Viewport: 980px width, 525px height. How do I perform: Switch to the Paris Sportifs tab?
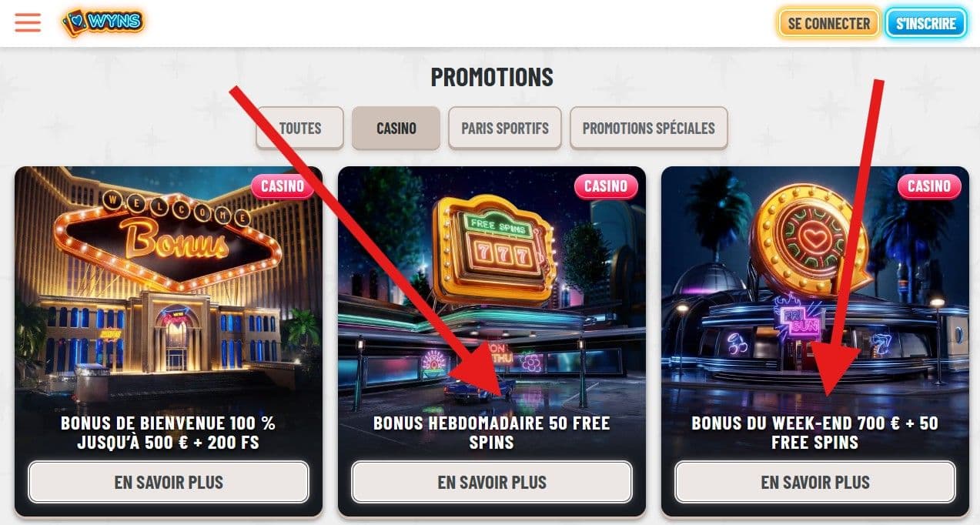(505, 128)
